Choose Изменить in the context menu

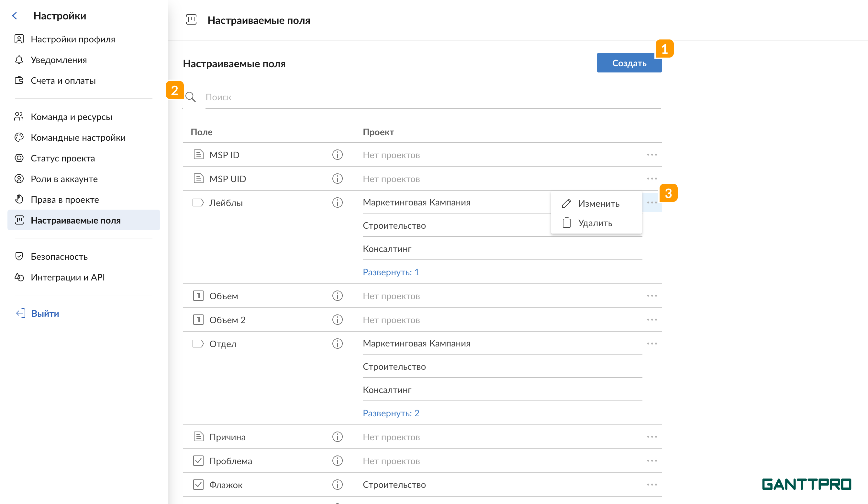tap(598, 204)
